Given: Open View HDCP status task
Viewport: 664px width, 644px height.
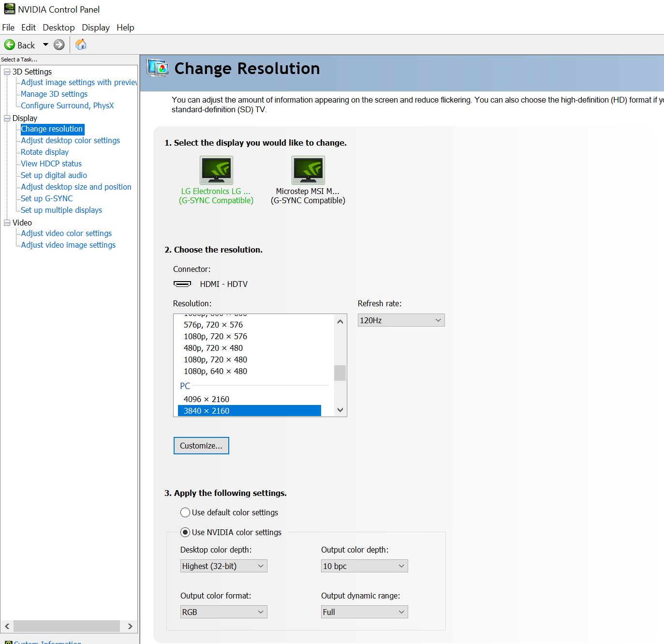Looking at the screenshot, I should (51, 164).
